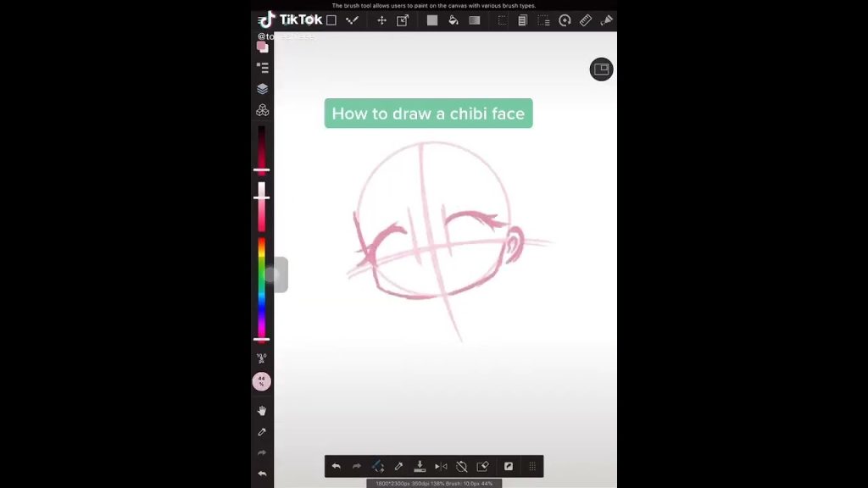Click the eyedropper icon in bottom toolbar
This screenshot has width=868, height=488.
pos(398,466)
